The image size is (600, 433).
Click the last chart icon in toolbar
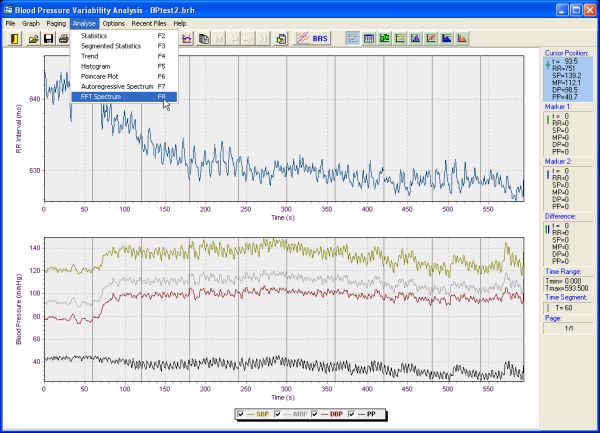461,39
